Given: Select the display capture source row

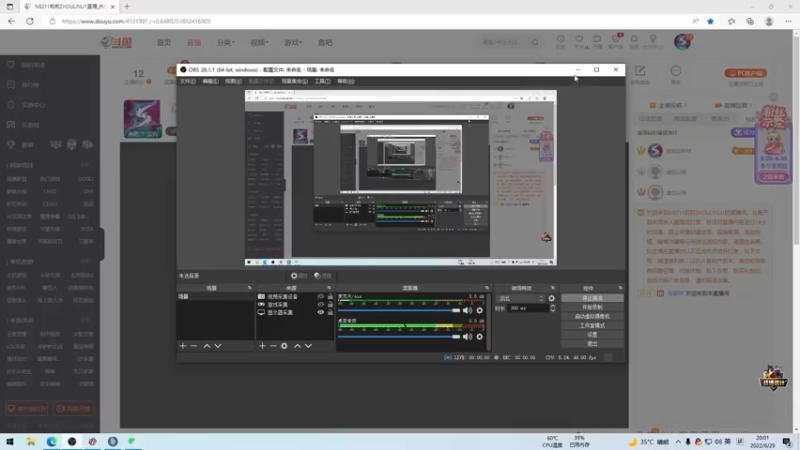Looking at the screenshot, I should point(295,312).
